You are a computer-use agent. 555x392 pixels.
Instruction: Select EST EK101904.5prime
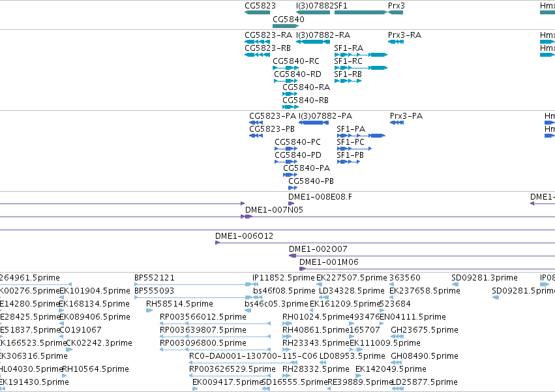61,297
